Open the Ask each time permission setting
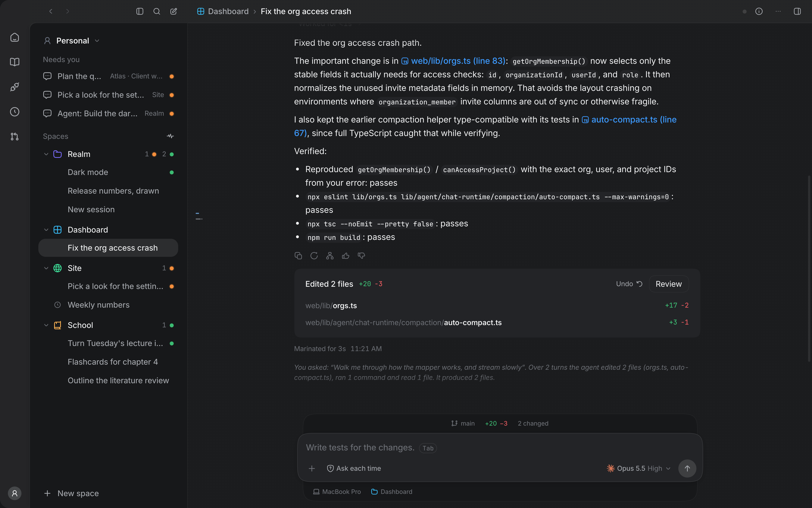 pos(354,468)
